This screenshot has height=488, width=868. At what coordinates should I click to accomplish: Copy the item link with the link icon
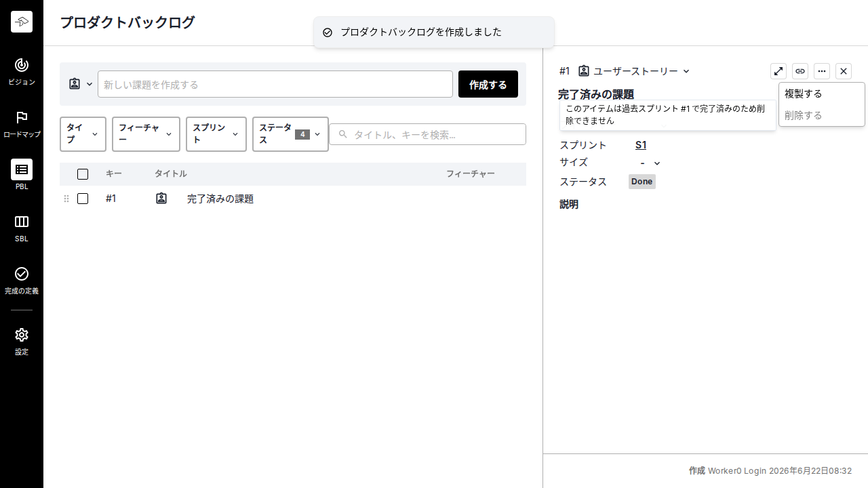coord(800,71)
